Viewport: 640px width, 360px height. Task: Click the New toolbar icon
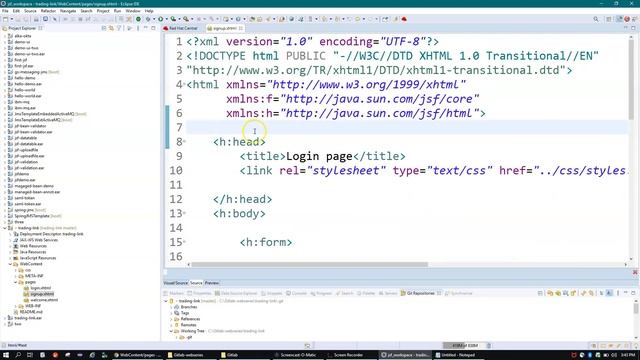[5, 19]
